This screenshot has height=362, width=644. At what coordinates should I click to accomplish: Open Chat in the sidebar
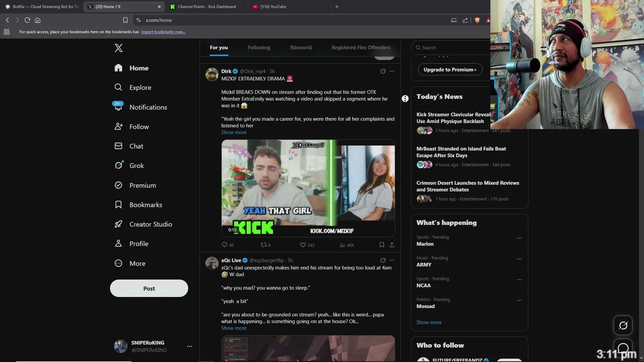[129, 146]
